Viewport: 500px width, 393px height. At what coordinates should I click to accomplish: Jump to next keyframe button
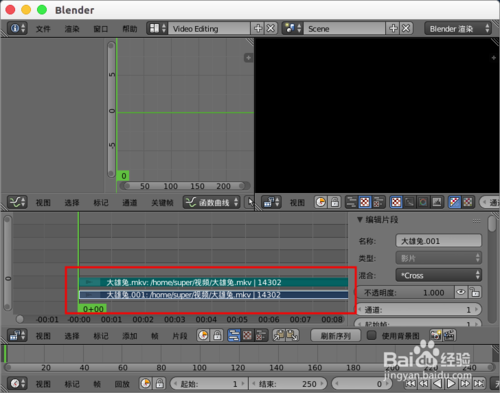(465, 384)
